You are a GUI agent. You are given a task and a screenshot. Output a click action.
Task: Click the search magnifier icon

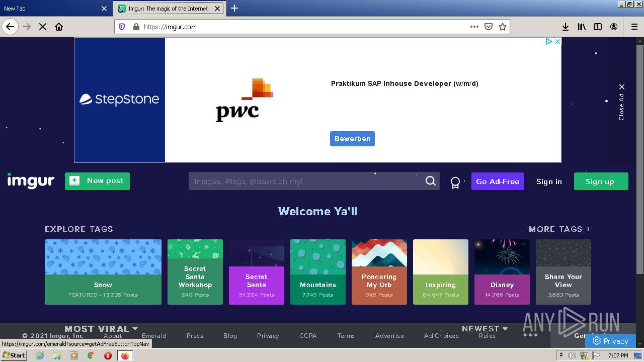(431, 181)
